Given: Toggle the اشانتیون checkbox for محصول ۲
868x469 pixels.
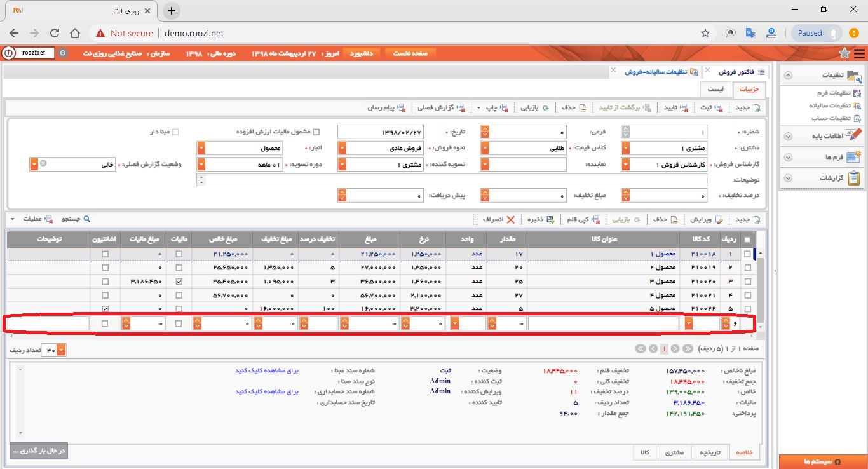Looking at the screenshot, I should [105, 268].
